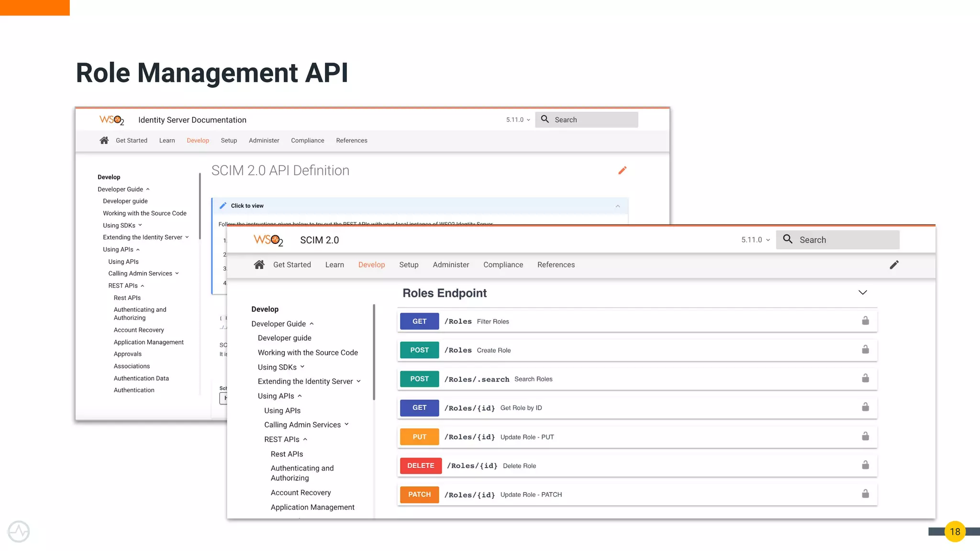
Task: Open 5.11.0 version dropdown in Identity Server Documentation window
Action: point(518,120)
